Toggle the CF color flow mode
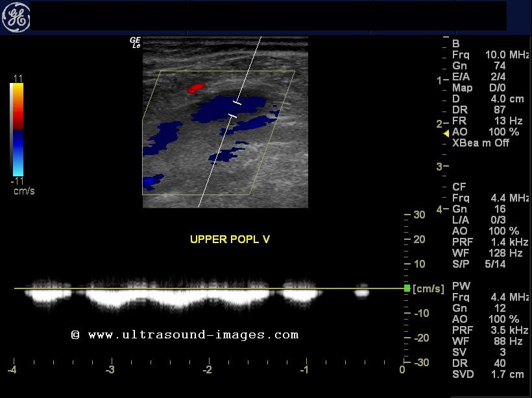 [x=460, y=186]
